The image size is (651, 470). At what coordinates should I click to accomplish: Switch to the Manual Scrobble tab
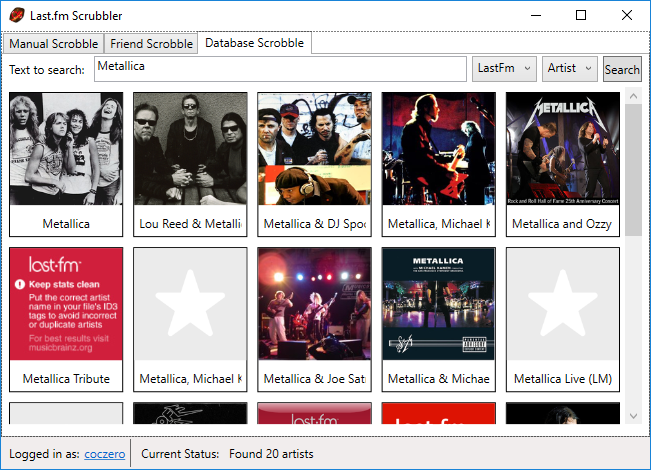point(53,44)
